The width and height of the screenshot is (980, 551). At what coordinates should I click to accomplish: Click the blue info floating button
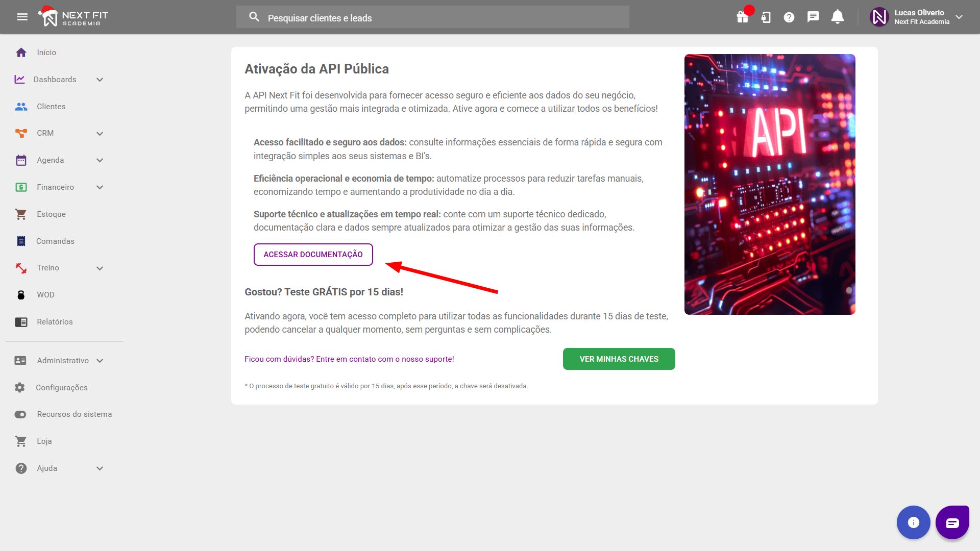913,522
